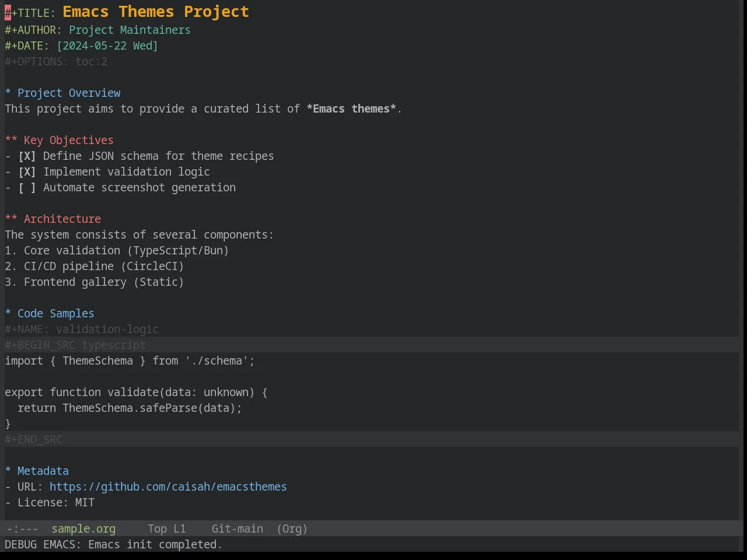Click the (Org) major mode indicator
The height and width of the screenshot is (560, 747).
click(292, 528)
